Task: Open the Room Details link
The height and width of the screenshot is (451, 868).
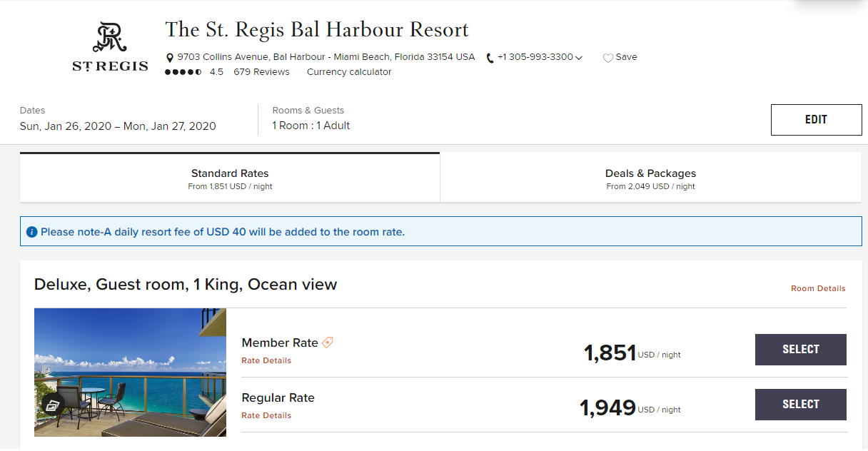Action: pyautogui.click(x=818, y=289)
